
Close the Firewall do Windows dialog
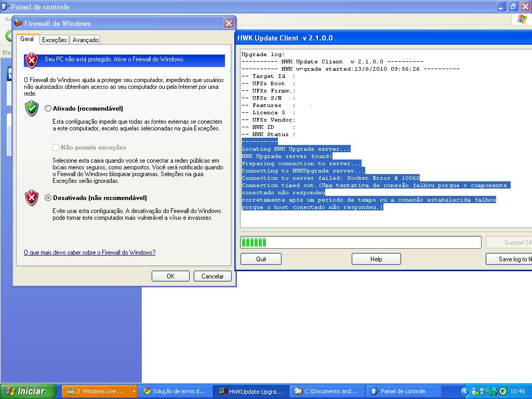pos(229,23)
